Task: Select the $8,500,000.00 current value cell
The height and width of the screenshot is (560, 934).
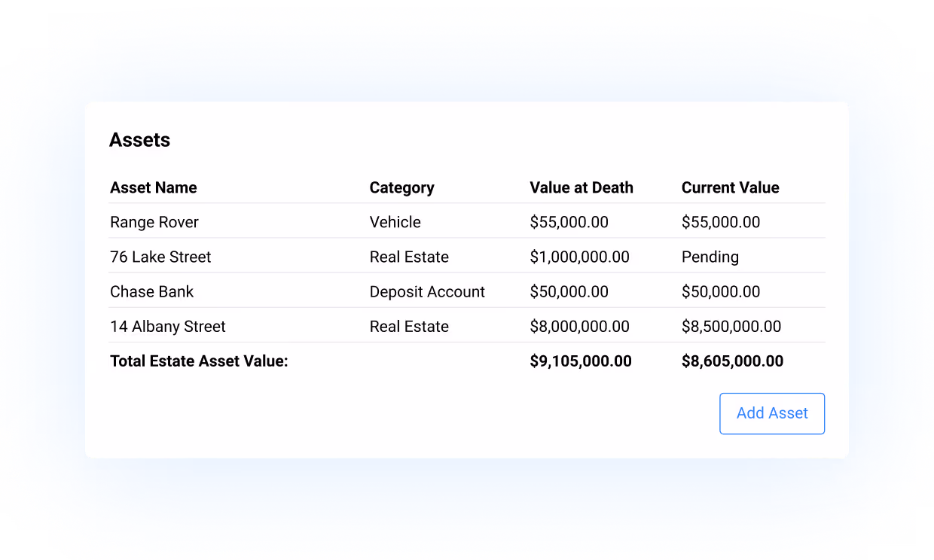Action: coord(731,326)
